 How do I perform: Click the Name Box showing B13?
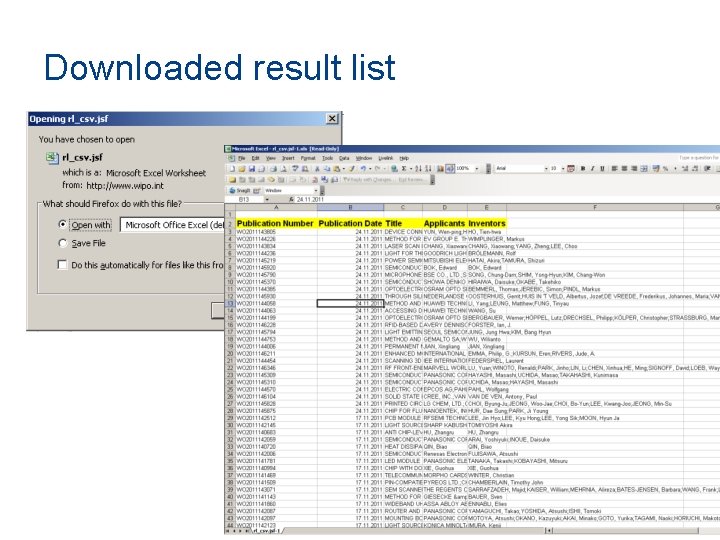pyautogui.click(x=244, y=199)
